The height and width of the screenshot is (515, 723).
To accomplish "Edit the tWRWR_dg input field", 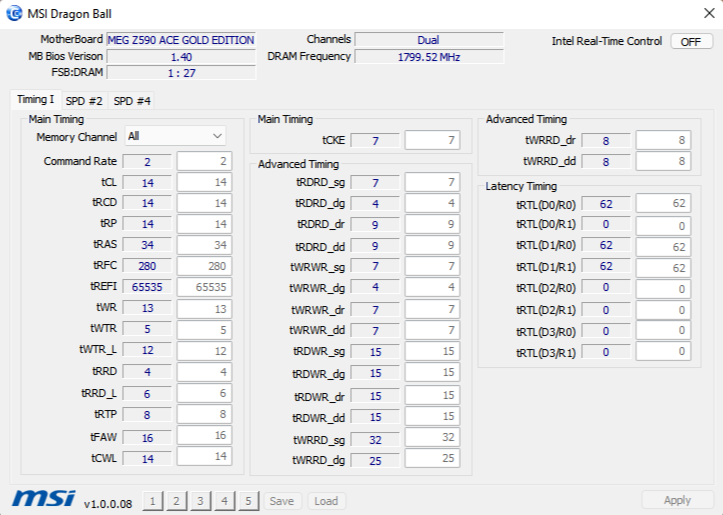I will tap(433, 287).
